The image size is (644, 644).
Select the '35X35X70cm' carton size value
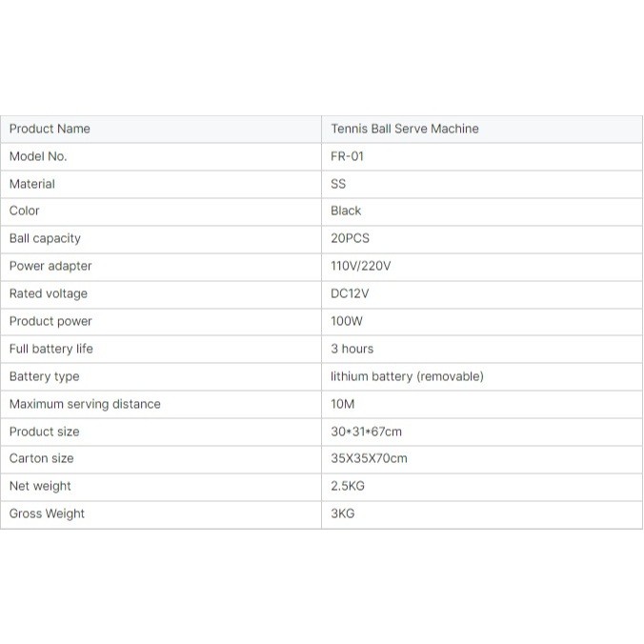pyautogui.click(x=369, y=458)
